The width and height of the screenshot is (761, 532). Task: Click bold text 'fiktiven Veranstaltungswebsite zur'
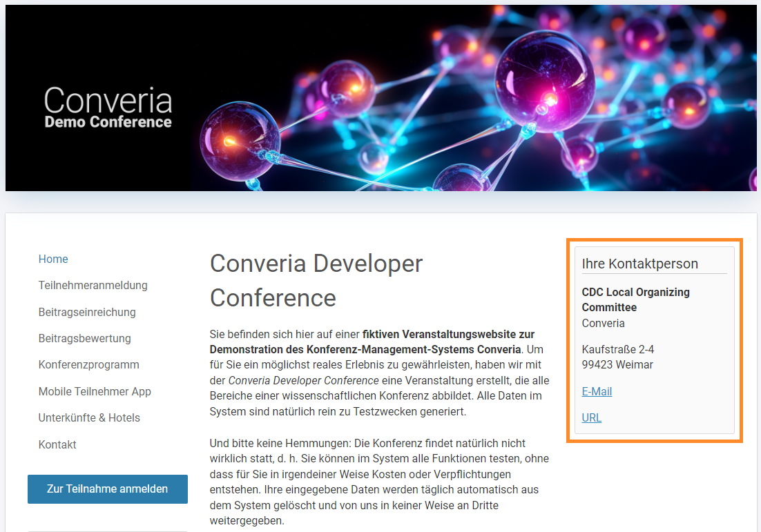448,334
